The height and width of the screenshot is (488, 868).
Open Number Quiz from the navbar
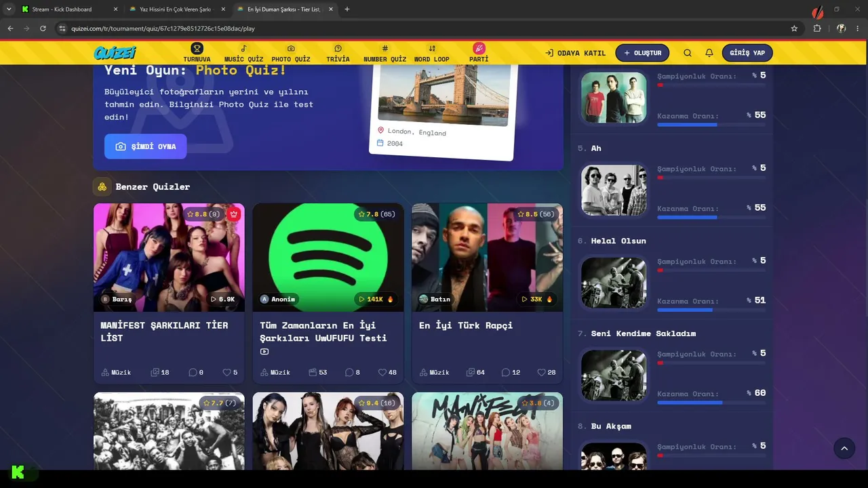pos(384,53)
